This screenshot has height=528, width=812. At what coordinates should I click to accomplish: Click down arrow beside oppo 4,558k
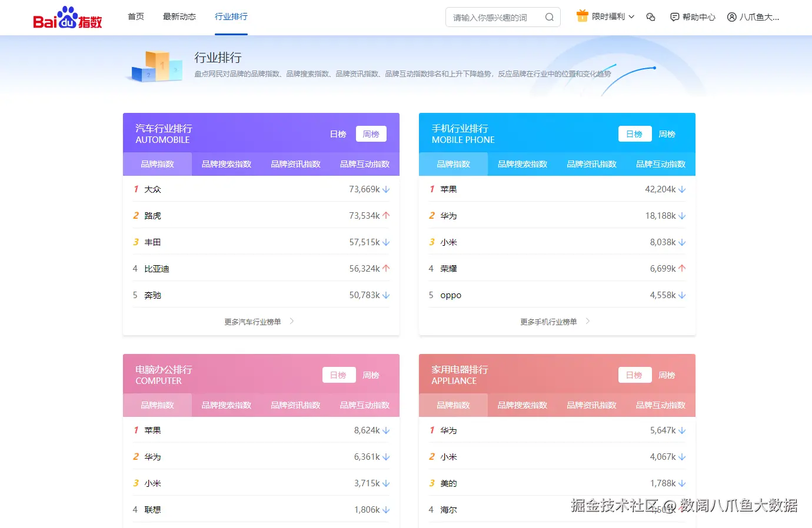(682, 295)
